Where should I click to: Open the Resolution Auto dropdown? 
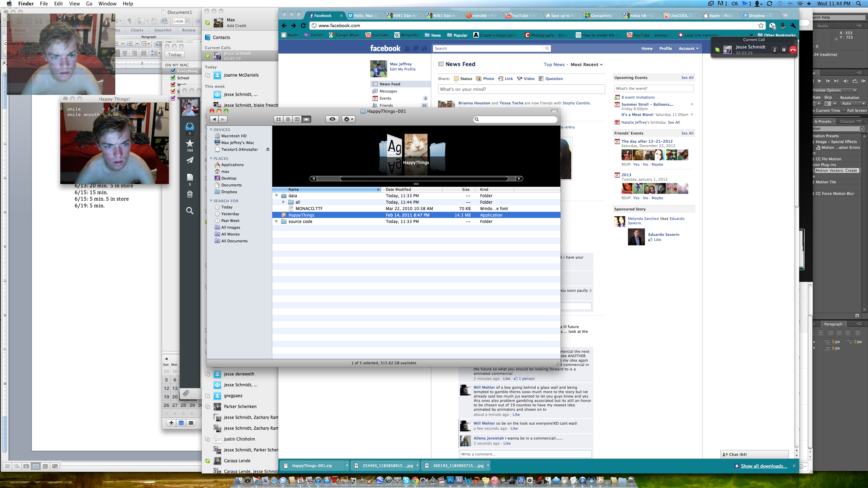[853, 104]
